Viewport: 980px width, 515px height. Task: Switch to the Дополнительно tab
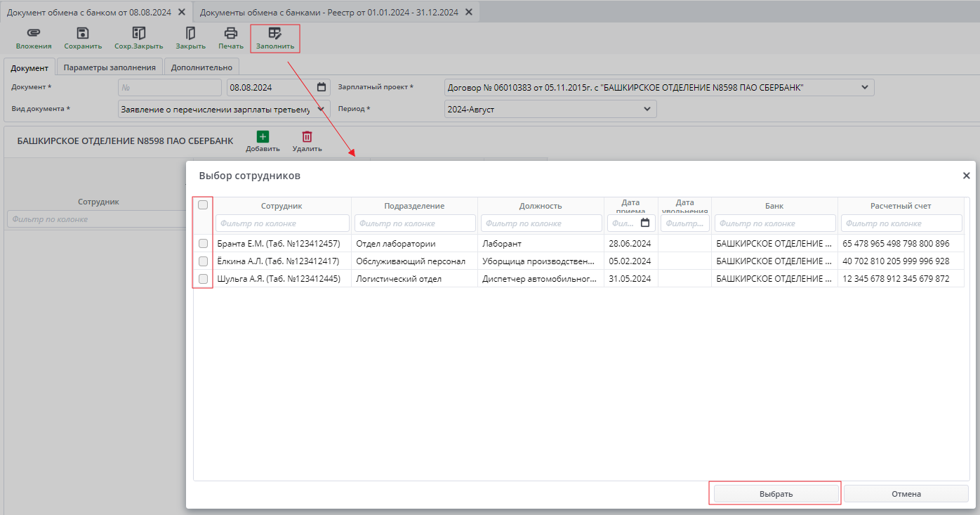201,67
